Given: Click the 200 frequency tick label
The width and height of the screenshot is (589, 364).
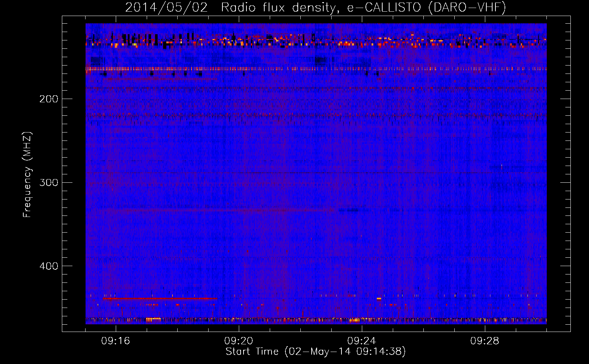Looking at the screenshot, I should 49,99.
